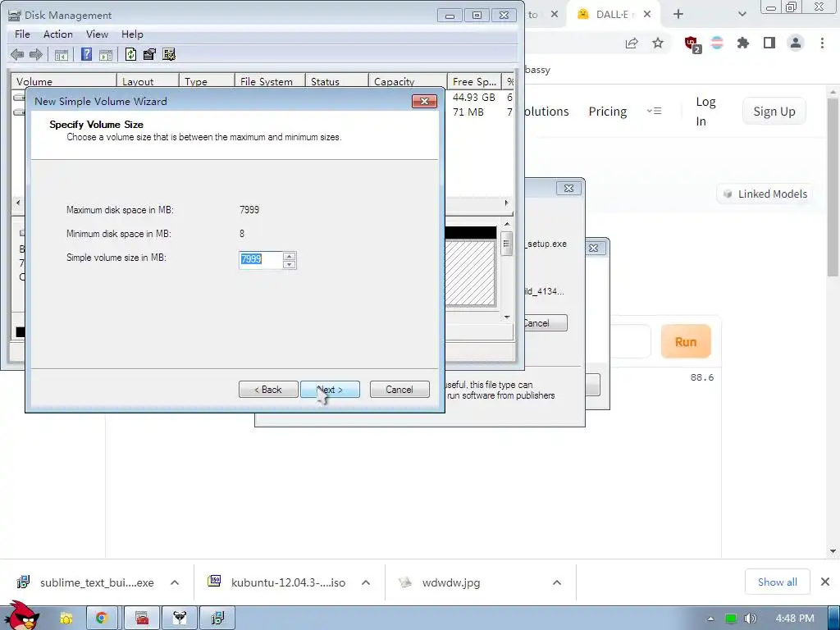Click the Back arrow in Disk Management toolbar
This screenshot has width=840, height=630.
point(17,54)
